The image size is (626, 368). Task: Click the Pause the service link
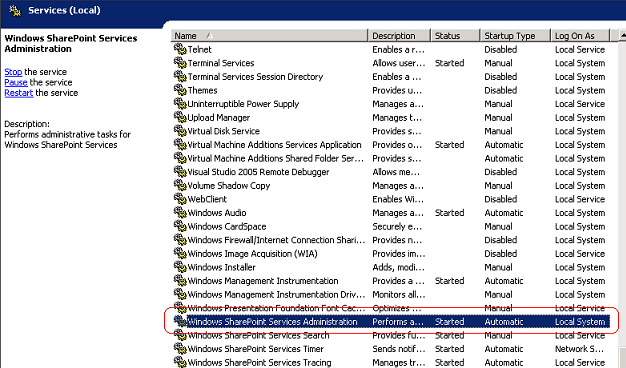(x=16, y=82)
